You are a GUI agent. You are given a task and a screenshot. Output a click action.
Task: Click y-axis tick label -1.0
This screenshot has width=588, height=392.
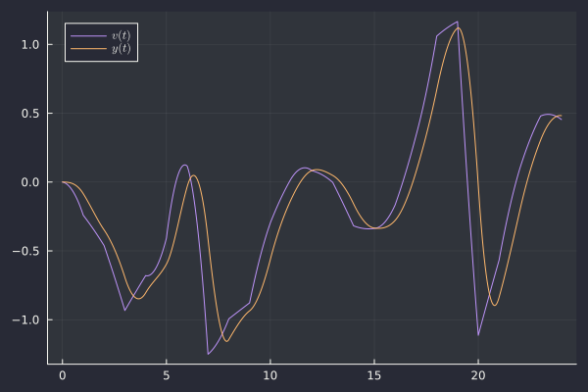(26, 320)
